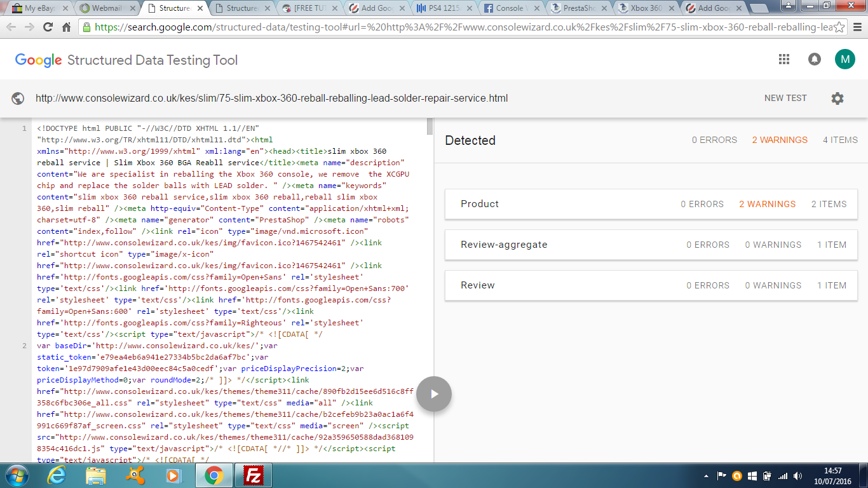Click line number 2 in code gutter
Viewport: 868px width, 488px height.
[25, 346]
